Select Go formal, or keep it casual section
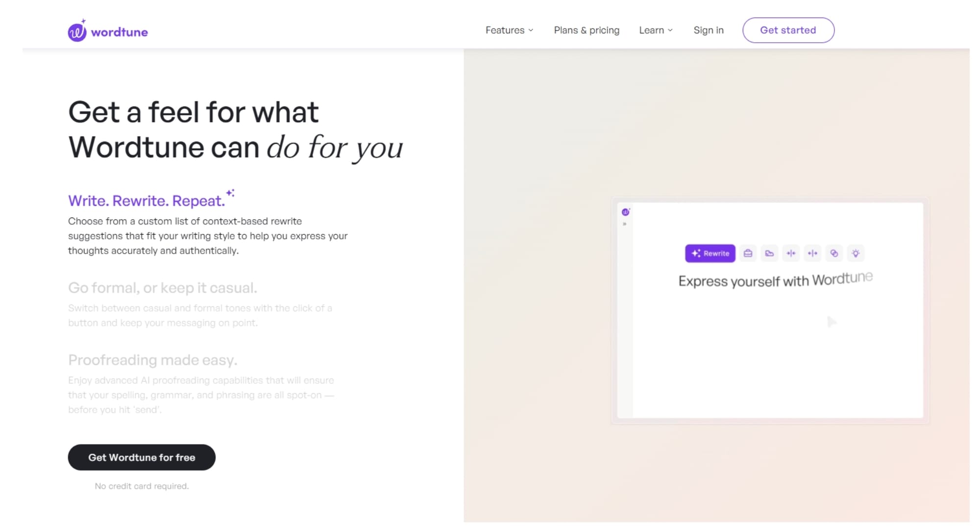Viewport: 980px width, 531px height. pos(162,288)
